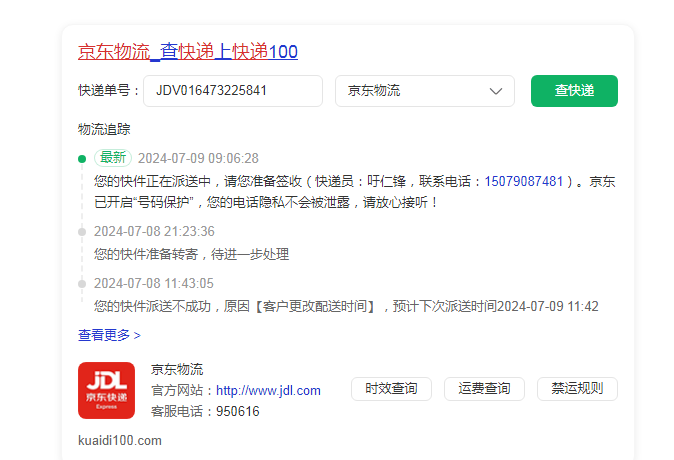Click the timestamp 2024-07-09 09:06:28
The image size is (674, 460).
click(198, 158)
